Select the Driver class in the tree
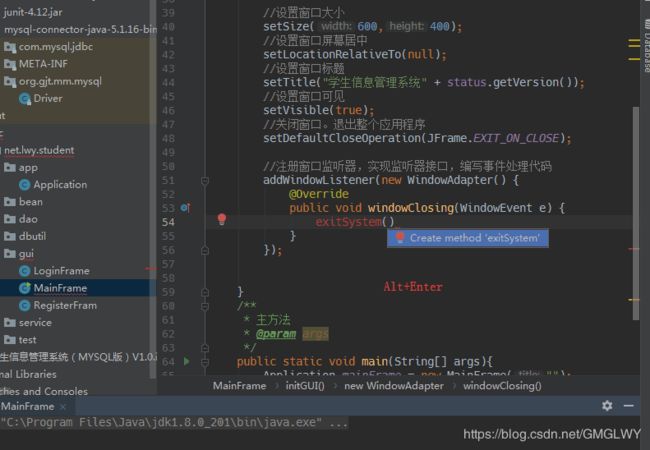The height and width of the screenshot is (450, 650). 48,98
